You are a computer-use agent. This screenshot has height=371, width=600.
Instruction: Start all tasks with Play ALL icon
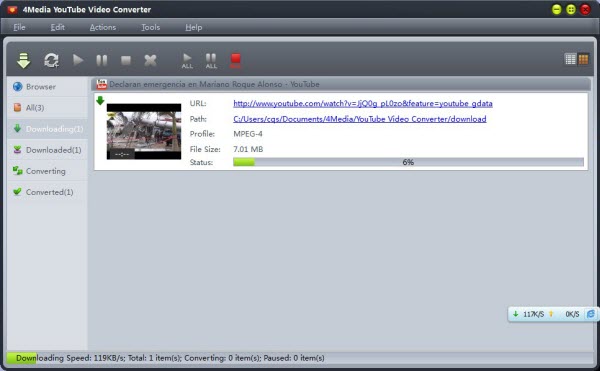(187, 61)
